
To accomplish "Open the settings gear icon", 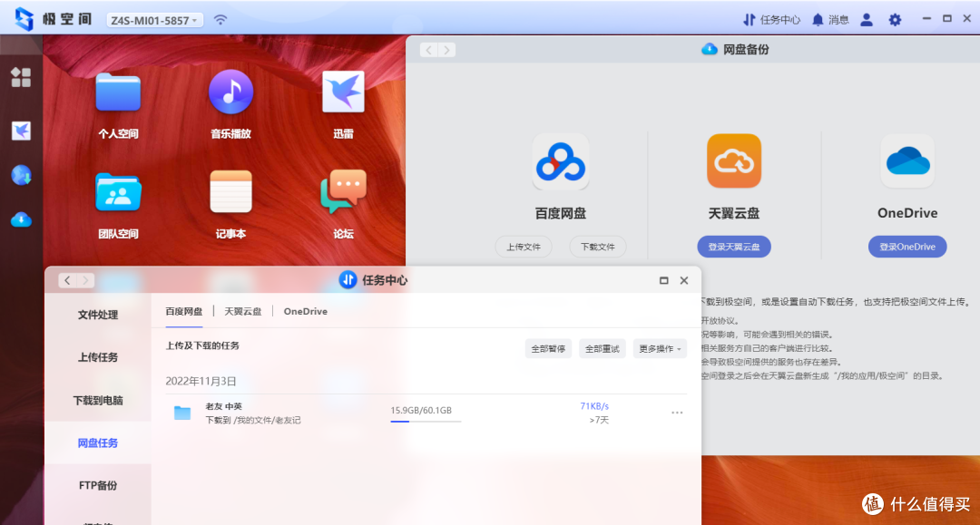I will coord(895,20).
